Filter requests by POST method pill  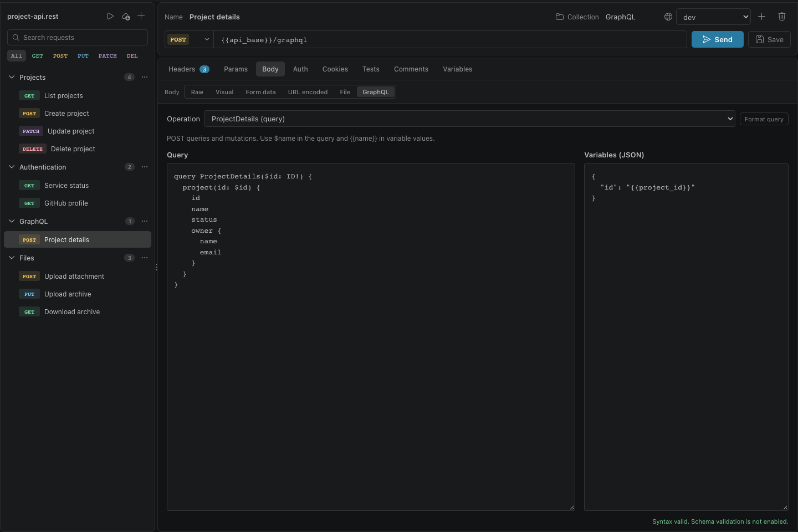[60, 56]
